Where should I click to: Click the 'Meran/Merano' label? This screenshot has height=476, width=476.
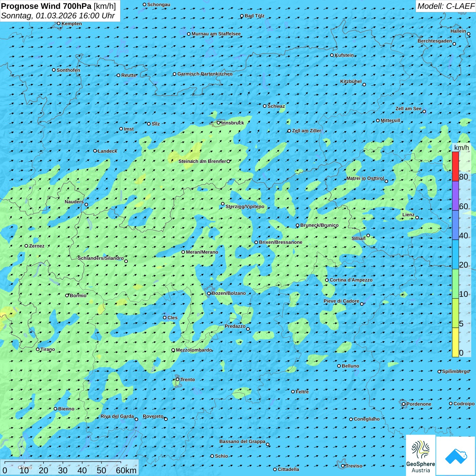[202, 252]
